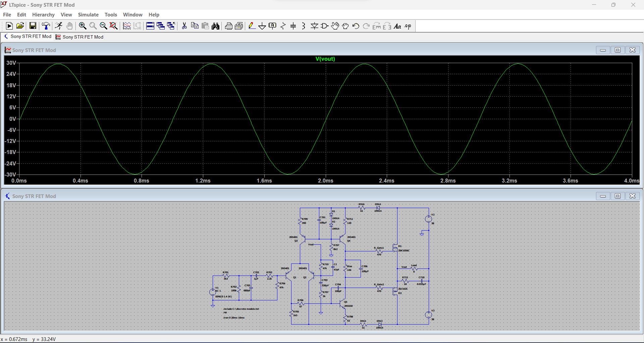Click the 4.0ms time axis label
The height and width of the screenshot is (343, 644).
point(632,181)
